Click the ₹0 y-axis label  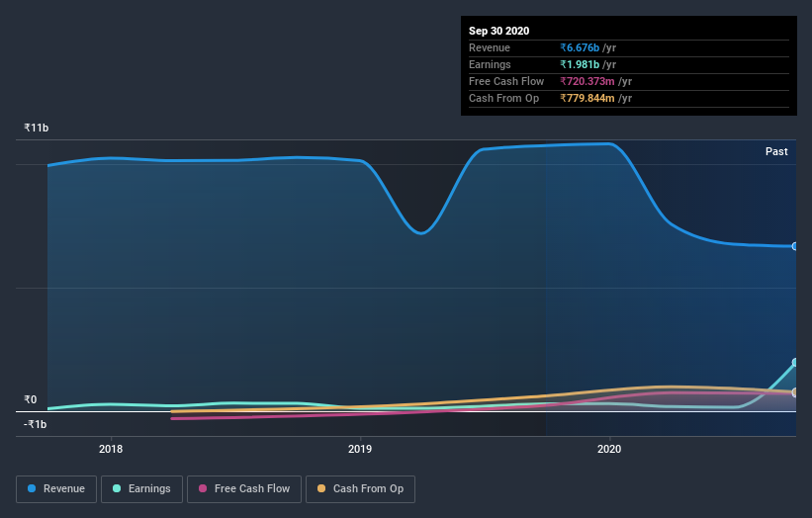click(x=31, y=399)
